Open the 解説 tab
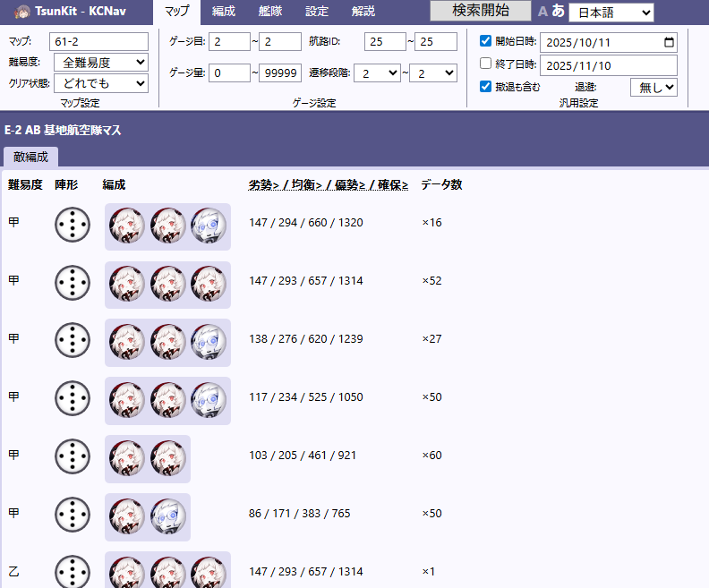This screenshot has width=709, height=588. 363,12
